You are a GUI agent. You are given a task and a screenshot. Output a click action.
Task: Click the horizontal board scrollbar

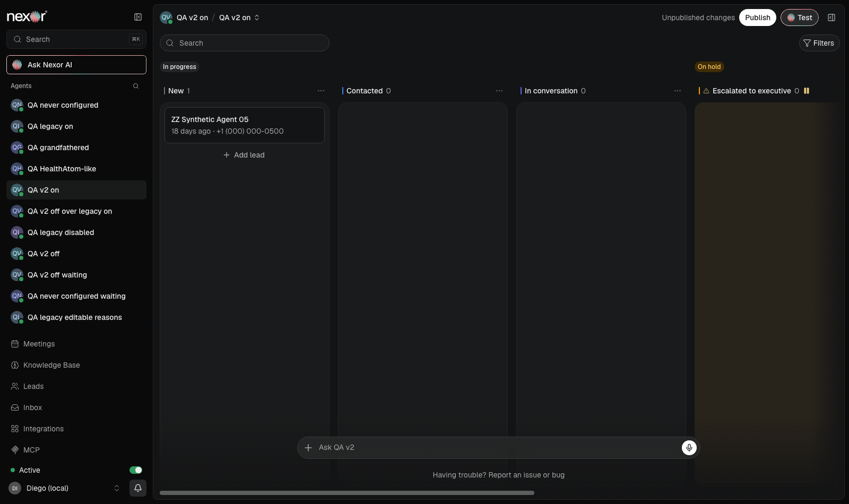[347, 493]
